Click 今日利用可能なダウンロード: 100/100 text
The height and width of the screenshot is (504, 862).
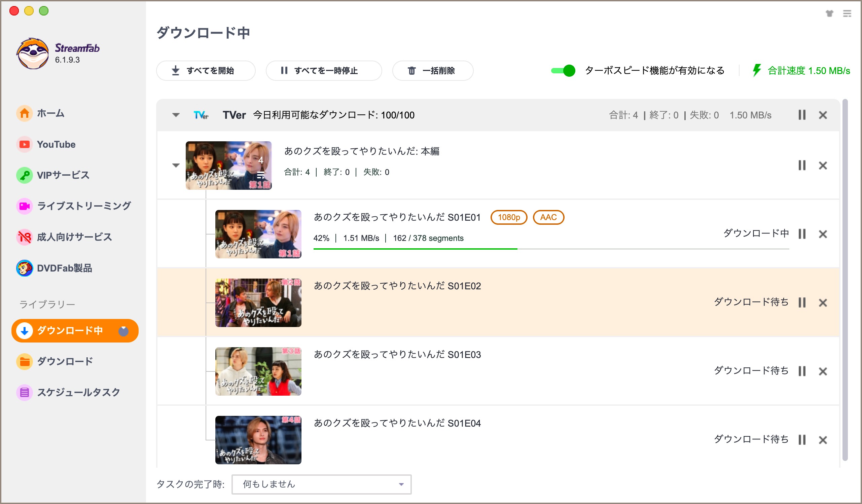[x=333, y=115]
